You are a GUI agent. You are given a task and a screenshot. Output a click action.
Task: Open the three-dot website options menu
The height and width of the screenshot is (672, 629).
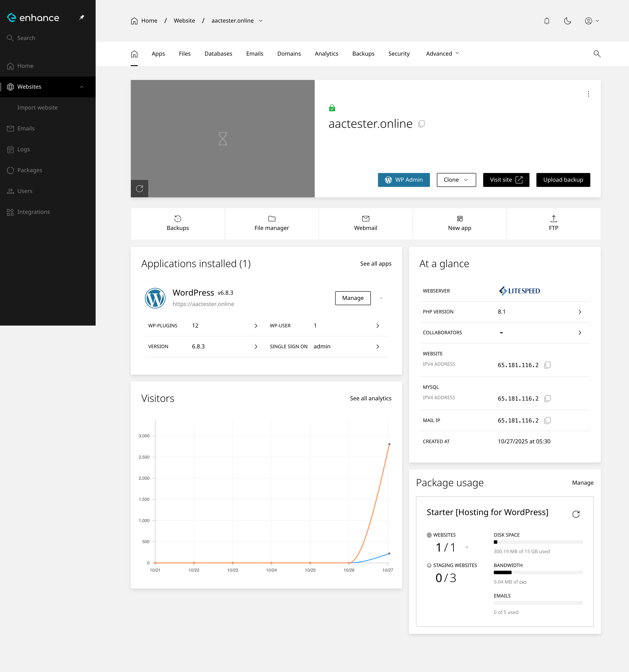point(588,94)
